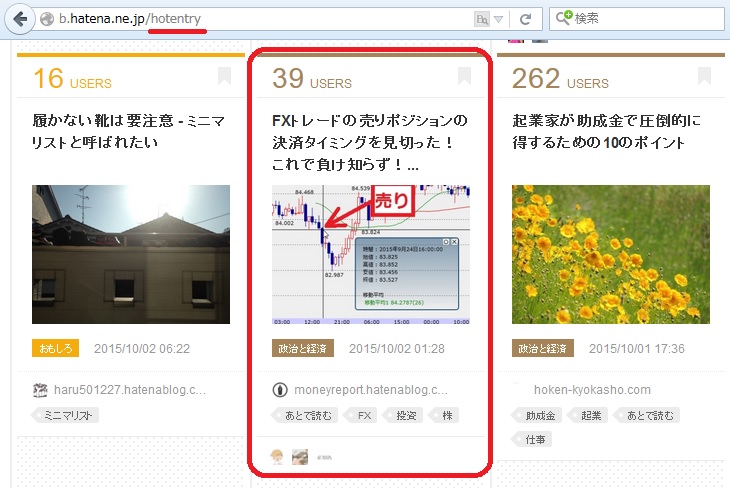730x488 pixels.
Task: Click the second user avatar under the FX article
Action: [x=300, y=457]
